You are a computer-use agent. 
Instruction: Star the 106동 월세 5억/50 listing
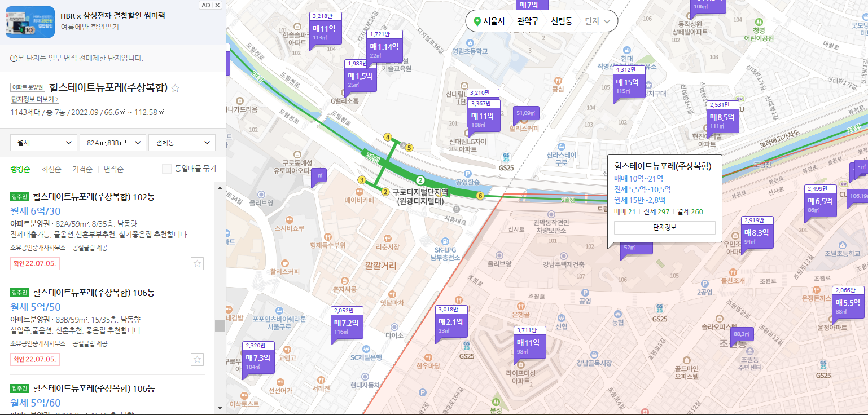point(197,359)
